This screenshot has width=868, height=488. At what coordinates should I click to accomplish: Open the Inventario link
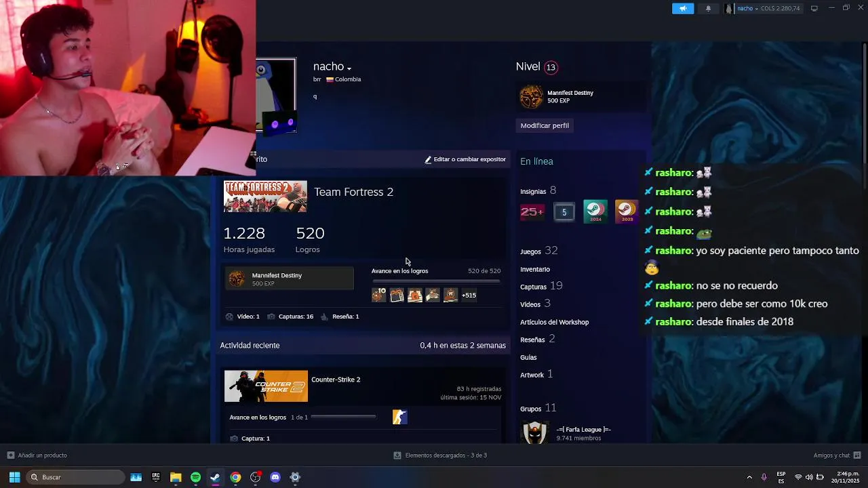point(535,269)
